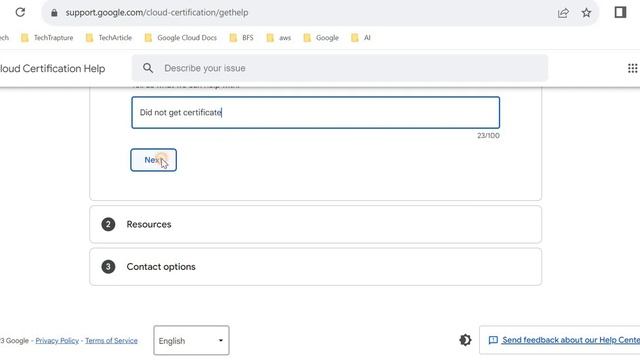Click the Cloud Certification Help title
The height and width of the screenshot is (360, 640).
point(52,69)
